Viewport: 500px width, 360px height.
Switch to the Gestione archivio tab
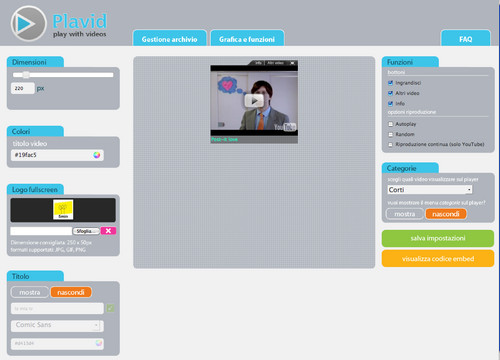[170, 38]
